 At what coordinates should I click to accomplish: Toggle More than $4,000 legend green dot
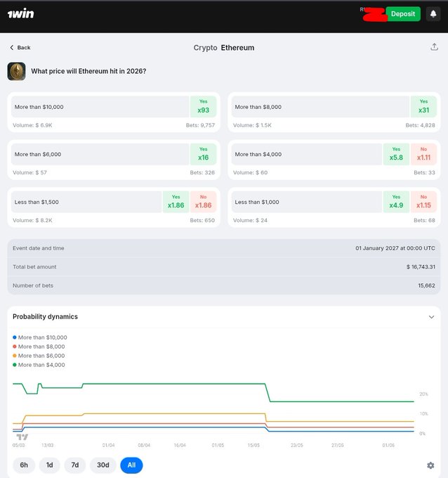[14, 365]
